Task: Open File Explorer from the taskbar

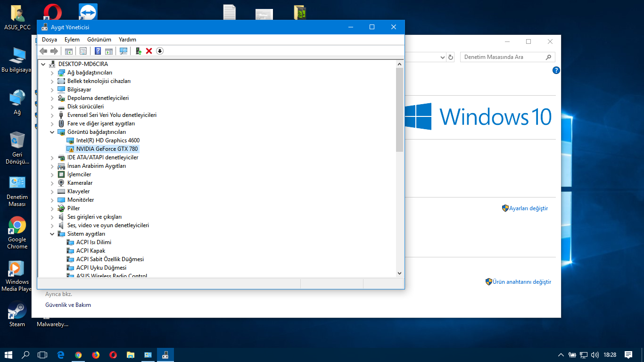Action: click(x=131, y=355)
